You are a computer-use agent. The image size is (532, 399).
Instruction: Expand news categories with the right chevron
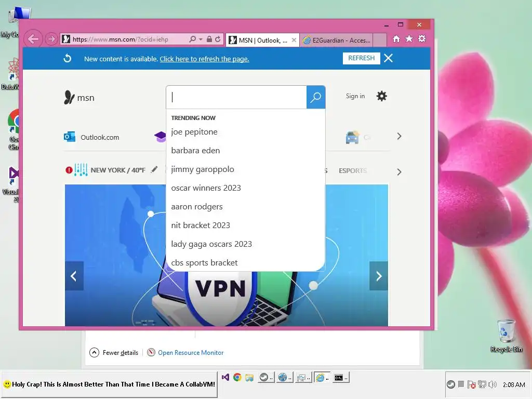pyautogui.click(x=399, y=172)
